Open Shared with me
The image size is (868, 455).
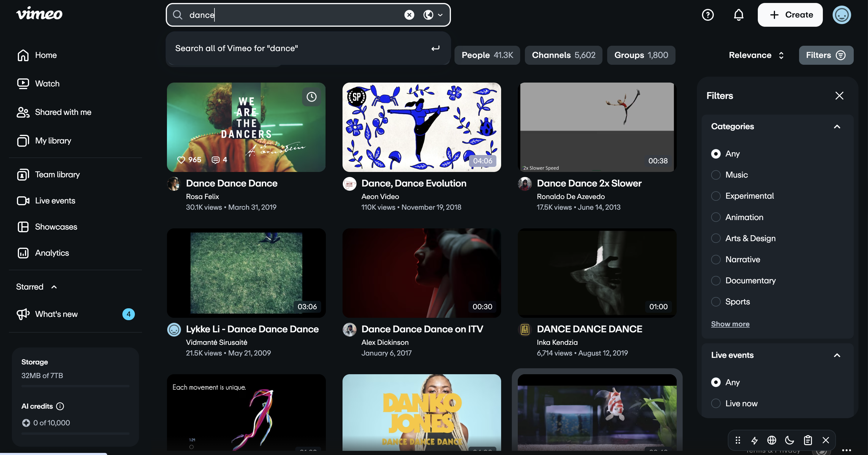pyautogui.click(x=63, y=112)
